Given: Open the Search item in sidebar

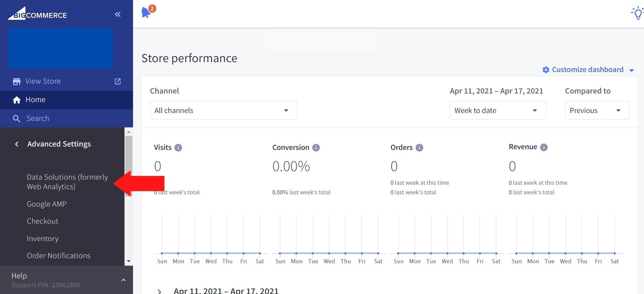Looking at the screenshot, I should (x=38, y=118).
